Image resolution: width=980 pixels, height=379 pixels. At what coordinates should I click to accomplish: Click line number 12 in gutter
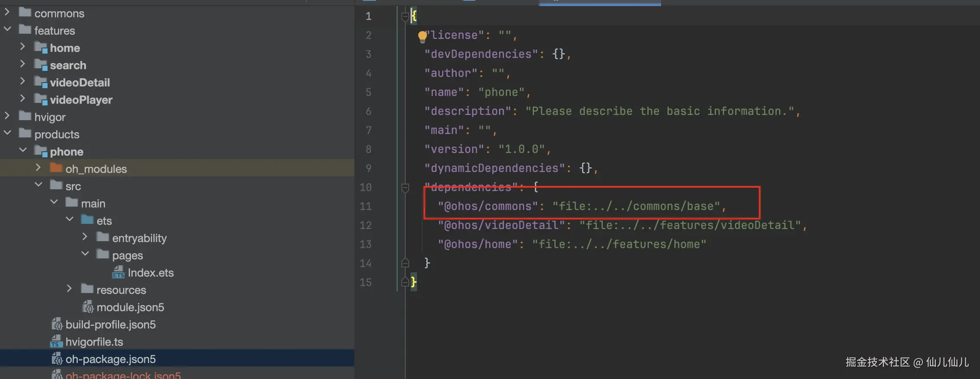click(x=366, y=225)
